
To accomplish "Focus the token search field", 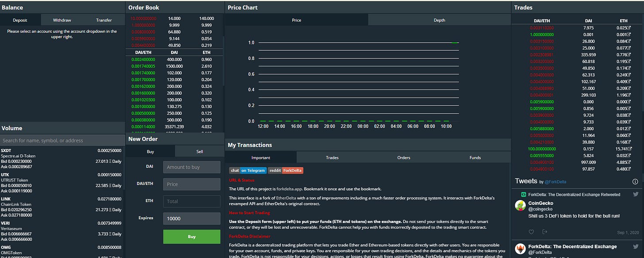I will coord(62,140).
